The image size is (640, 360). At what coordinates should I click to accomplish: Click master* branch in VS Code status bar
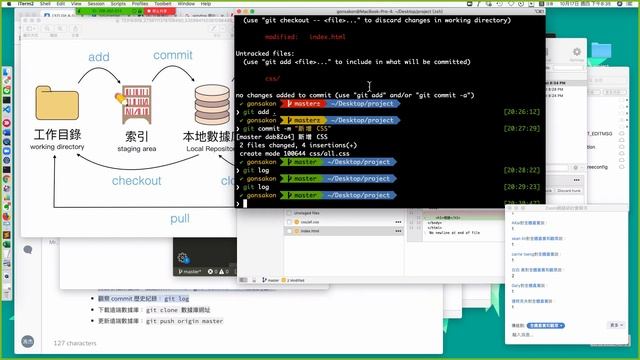(190, 271)
